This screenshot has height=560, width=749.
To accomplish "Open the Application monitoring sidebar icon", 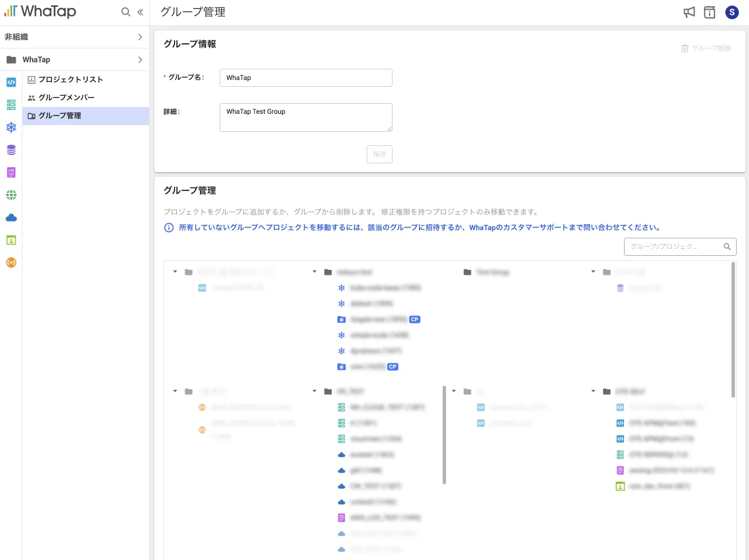I will (x=11, y=82).
